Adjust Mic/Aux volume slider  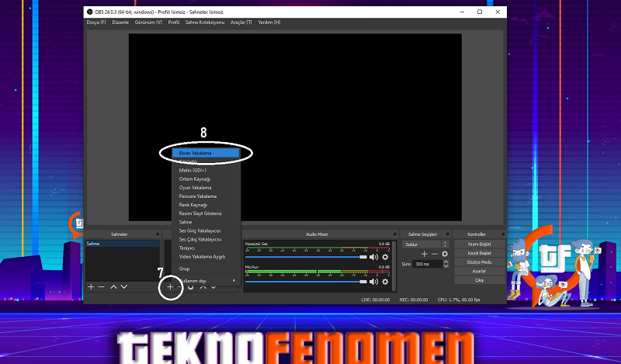click(x=306, y=282)
